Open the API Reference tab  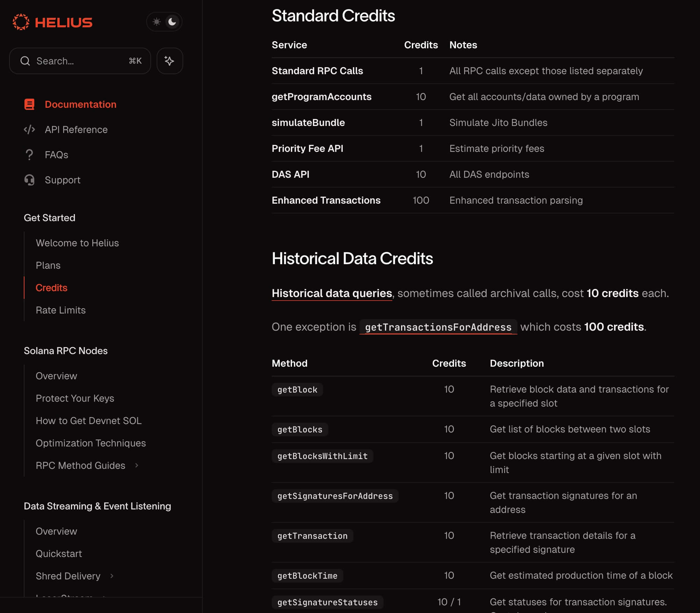pyautogui.click(x=76, y=129)
